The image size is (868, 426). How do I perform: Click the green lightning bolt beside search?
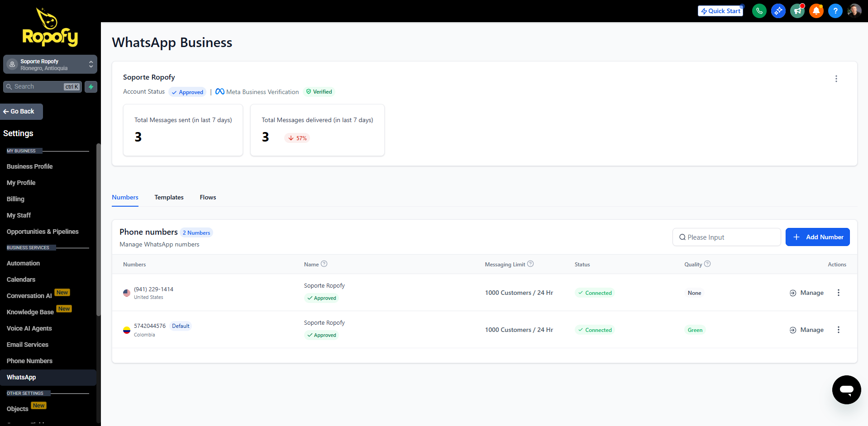coord(91,87)
